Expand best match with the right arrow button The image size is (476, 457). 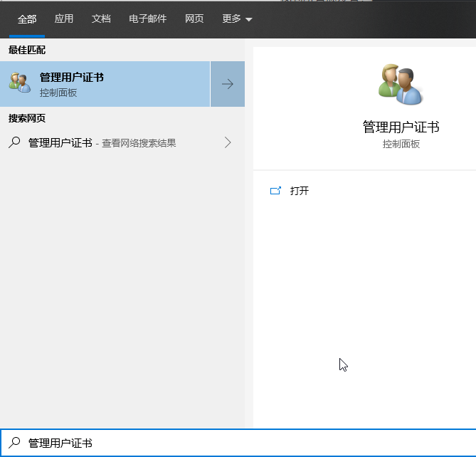[x=228, y=84]
